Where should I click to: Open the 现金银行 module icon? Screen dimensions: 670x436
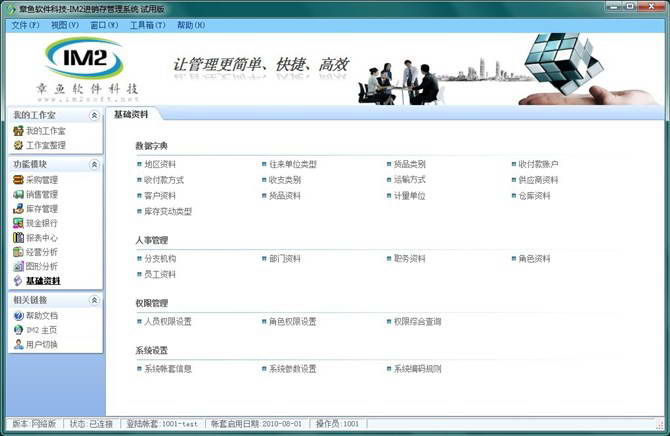click(18, 223)
